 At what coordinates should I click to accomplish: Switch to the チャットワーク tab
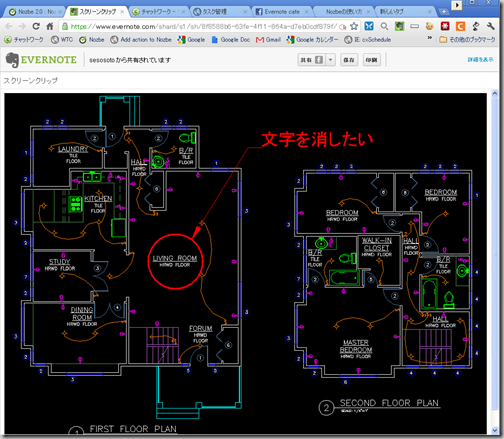pos(157,12)
